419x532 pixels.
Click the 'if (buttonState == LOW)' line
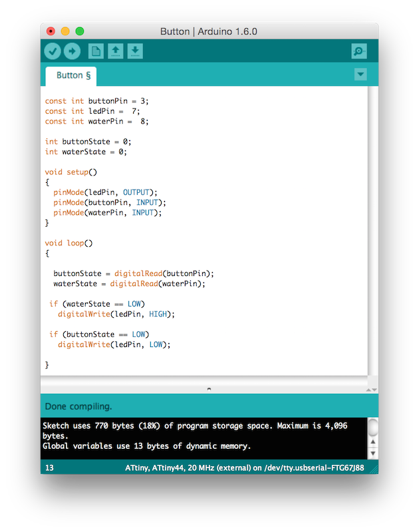pyautogui.click(x=99, y=334)
